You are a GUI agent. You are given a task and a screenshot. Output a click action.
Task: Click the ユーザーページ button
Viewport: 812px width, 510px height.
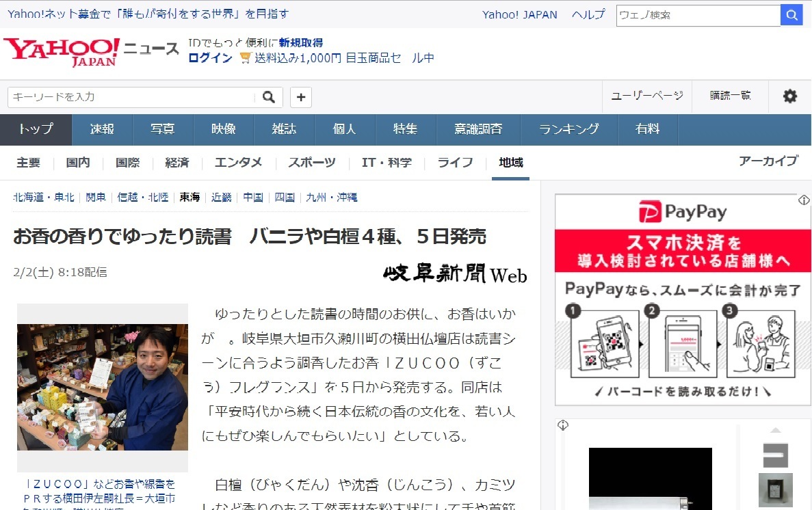click(x=646, y=96)
